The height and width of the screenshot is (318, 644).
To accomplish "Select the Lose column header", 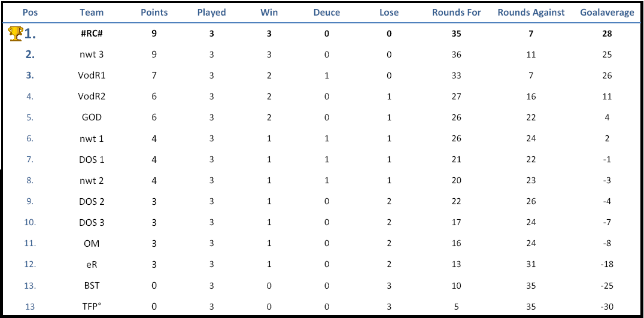I will coord(389,13).
